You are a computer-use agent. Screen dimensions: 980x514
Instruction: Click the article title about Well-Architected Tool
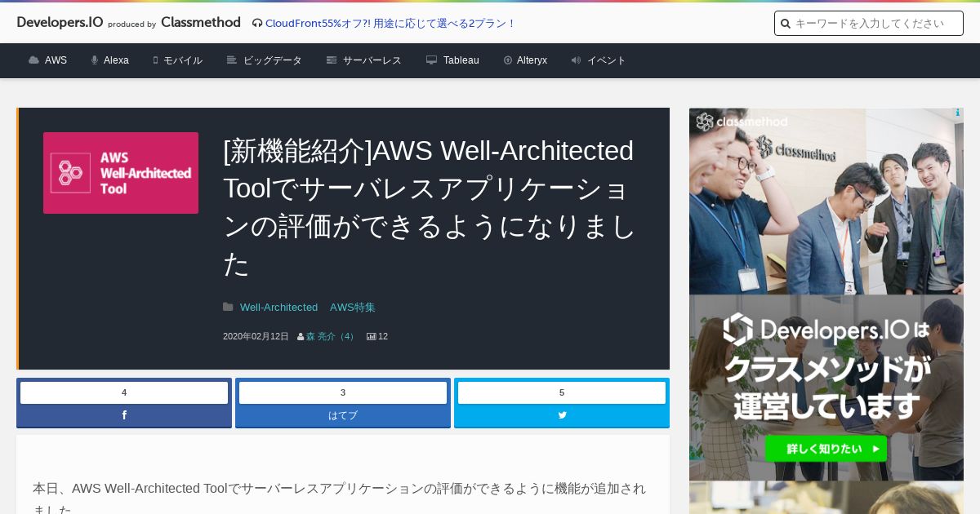tap(429, 207)
